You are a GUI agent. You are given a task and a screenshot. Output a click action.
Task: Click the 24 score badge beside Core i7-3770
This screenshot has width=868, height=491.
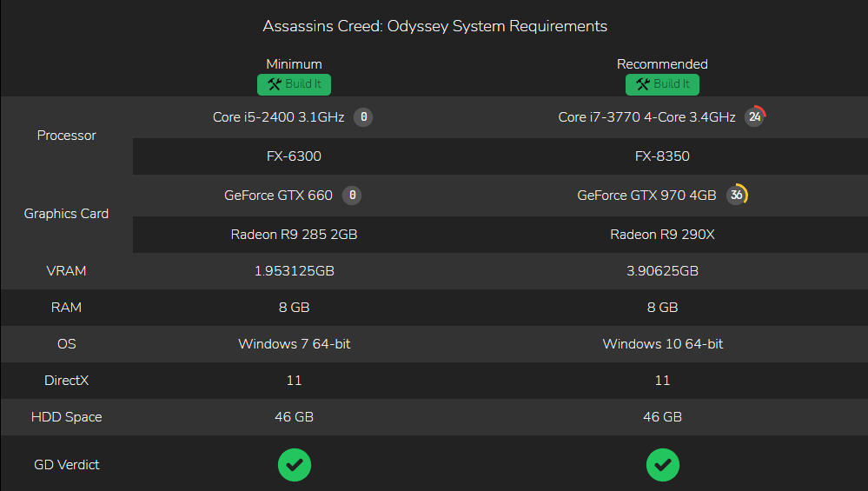[x=754, y=116]
